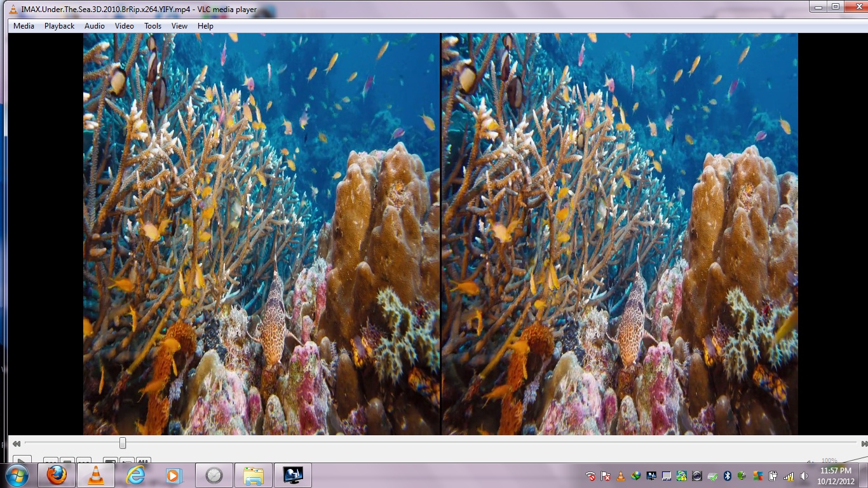Open Windows Explorer folder taskbar button

coord(254,475)
